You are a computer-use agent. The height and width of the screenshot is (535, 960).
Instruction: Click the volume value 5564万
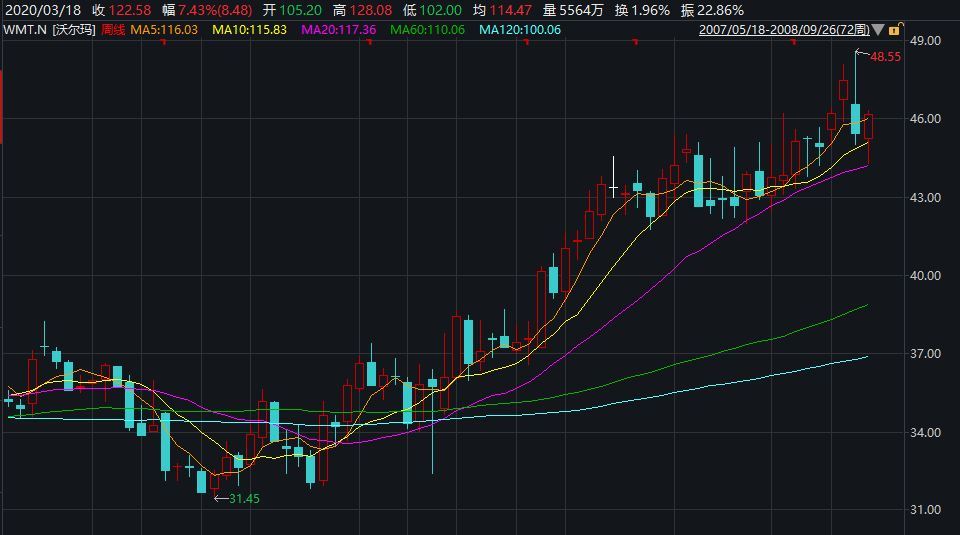pos(581,10)
